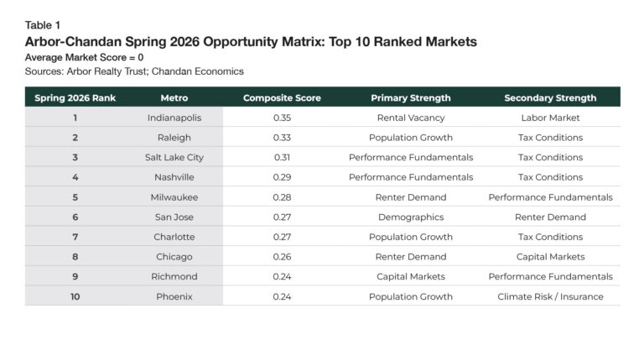644x340 pixels.
Task: Click the Metro column header
Action: [x=174, y=97]
